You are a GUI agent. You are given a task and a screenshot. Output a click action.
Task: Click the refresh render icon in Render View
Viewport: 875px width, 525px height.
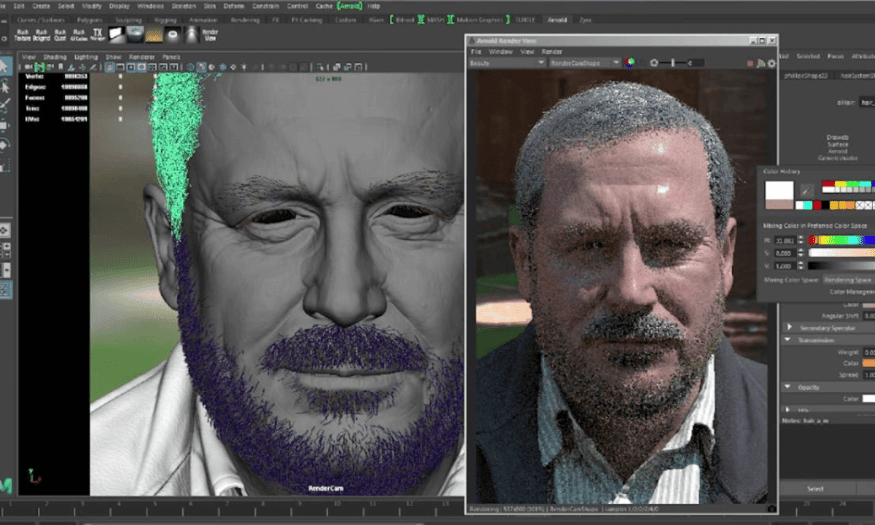pyautogui.click(x=761, y=64)
